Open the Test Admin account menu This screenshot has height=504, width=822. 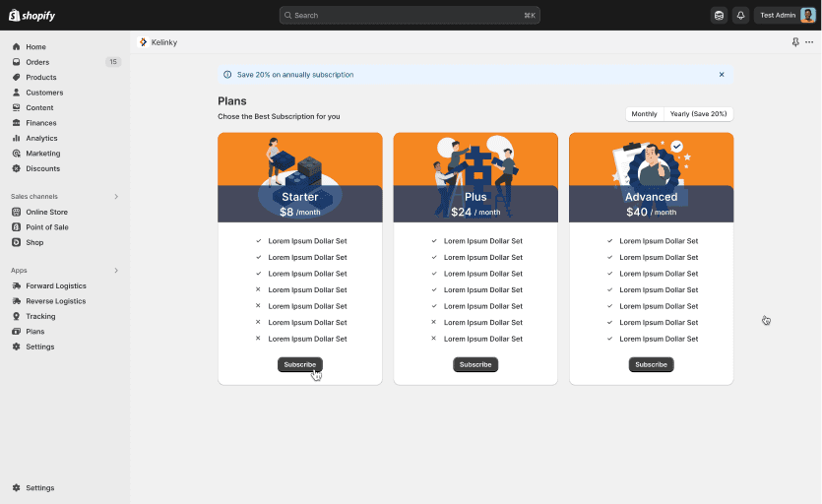pos(786,15)
